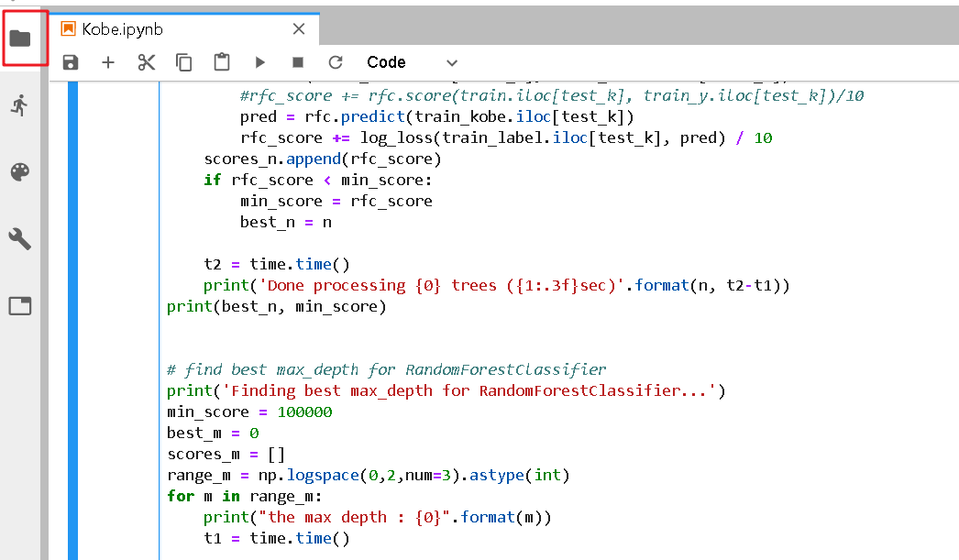The width and height of the screenshot is (959, 560).
Task: Restart the notebook kernel
Action: [335, 62]
